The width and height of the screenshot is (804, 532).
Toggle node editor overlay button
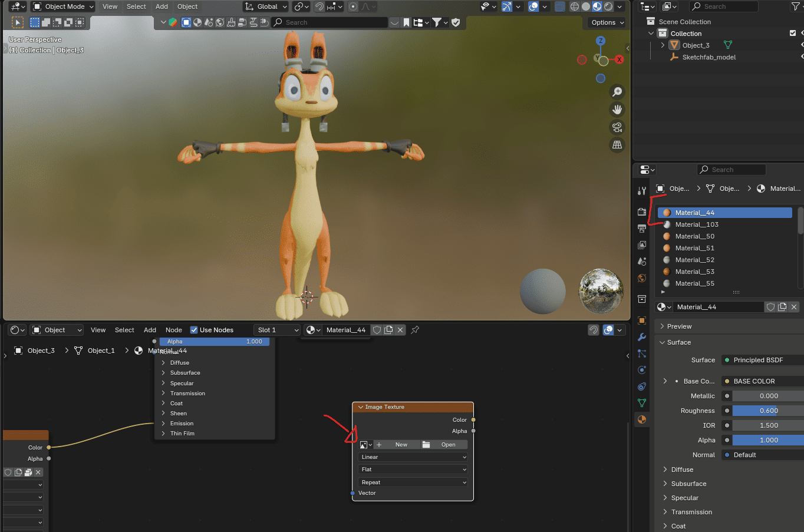(608, 330)
